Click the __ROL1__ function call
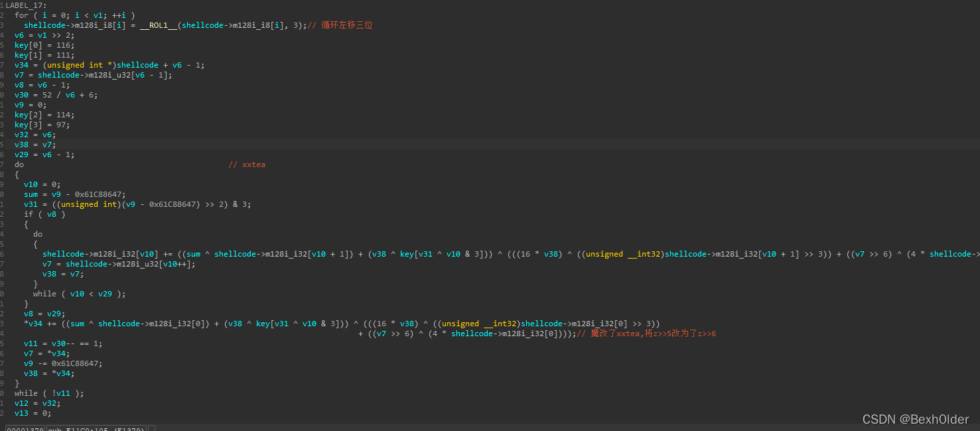 (x=158, y=25)
